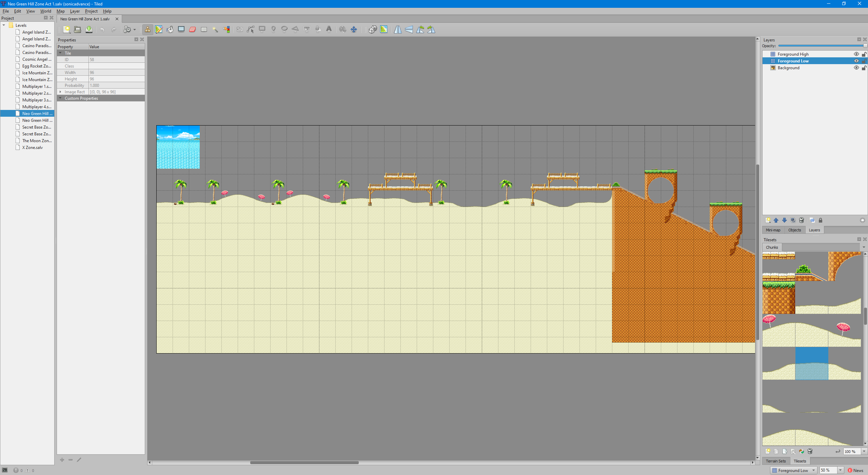The height and width of the screenshot is (475, 868).
Task: Open Casino Paradise level file
Action: click(37, 46)
